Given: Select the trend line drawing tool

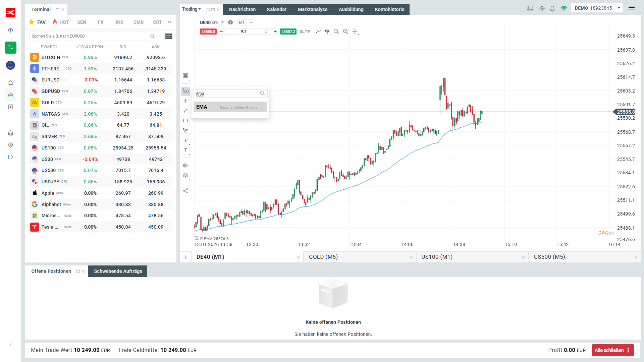Looking at the screenshot, I should pos(185,111).
